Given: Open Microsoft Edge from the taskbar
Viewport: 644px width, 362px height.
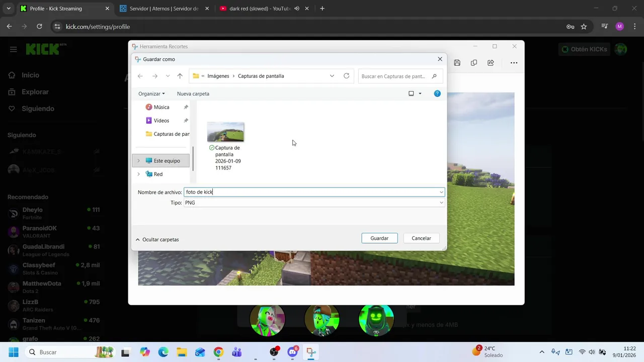Looking at the screenshot, I should pyautogui.click(x=163, y=352).
